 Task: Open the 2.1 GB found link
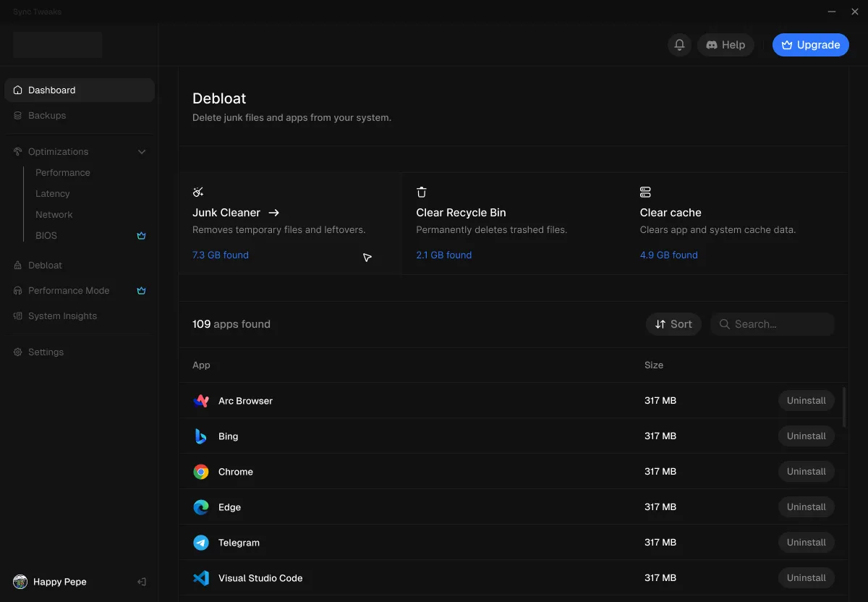pos(444,255)
